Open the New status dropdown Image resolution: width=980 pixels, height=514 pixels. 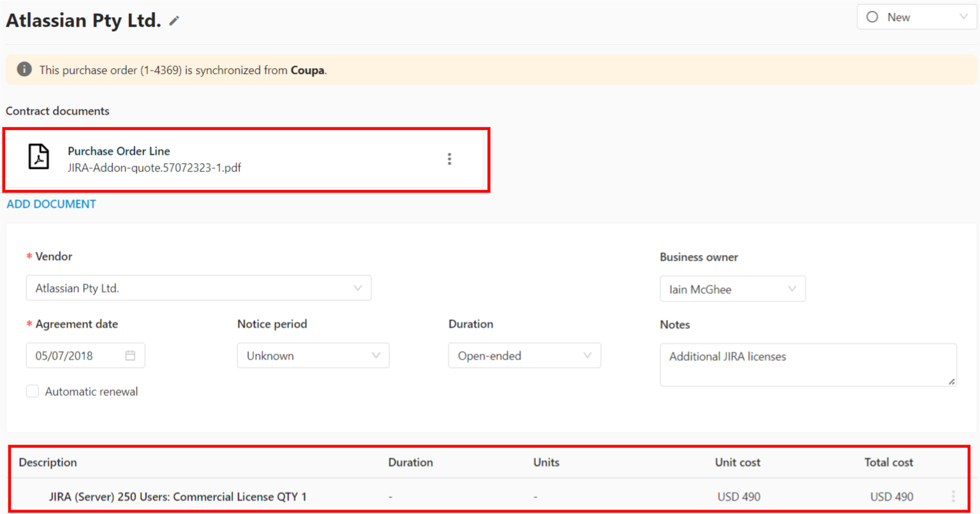click(x=916, y=17)
